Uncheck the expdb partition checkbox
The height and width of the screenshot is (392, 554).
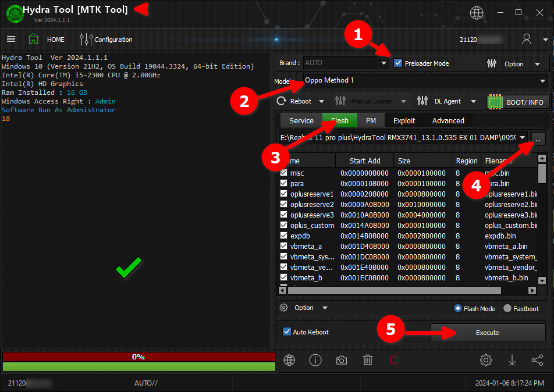tap(283, 235)
